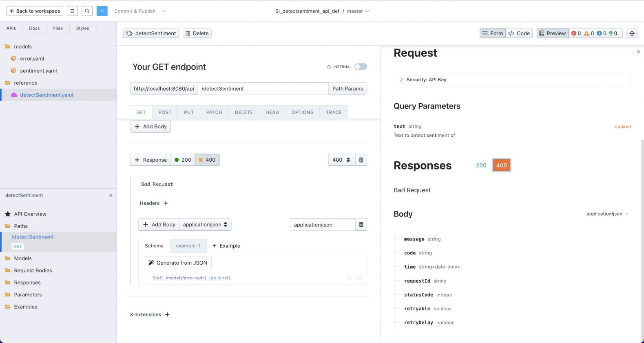Click the move/fullscreen arrows icon
The height and width of the screenshot is (343, 644).
click(x=632, y=33)
